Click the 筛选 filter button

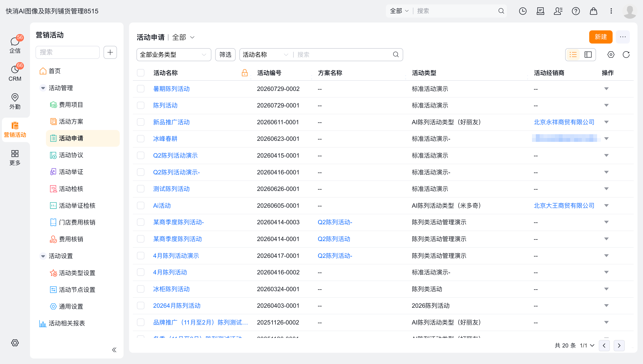point(225,55)
